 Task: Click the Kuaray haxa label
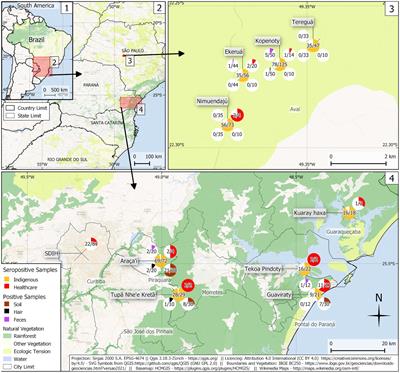(x=309, y=212)
